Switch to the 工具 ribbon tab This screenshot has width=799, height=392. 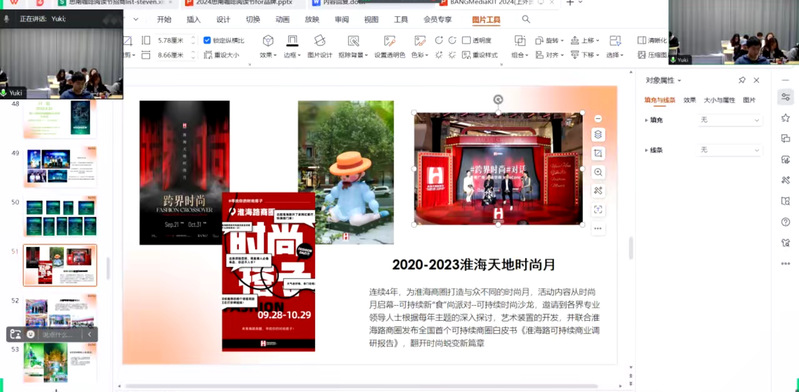tap(401, 19)
